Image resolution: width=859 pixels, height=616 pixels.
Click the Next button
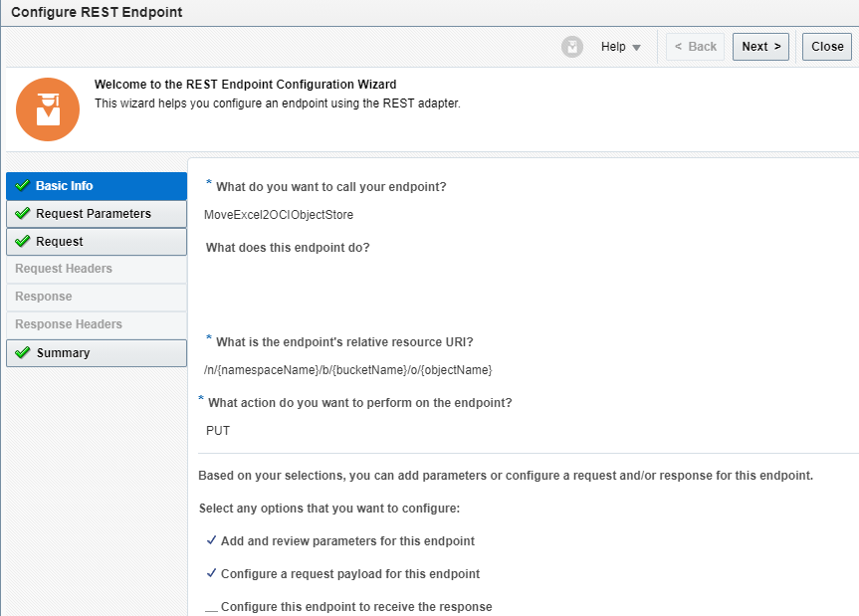point(760,47)
